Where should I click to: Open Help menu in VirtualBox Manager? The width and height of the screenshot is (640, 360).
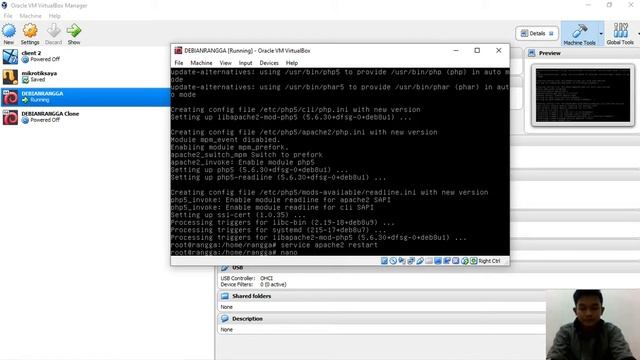click(54, 16)
